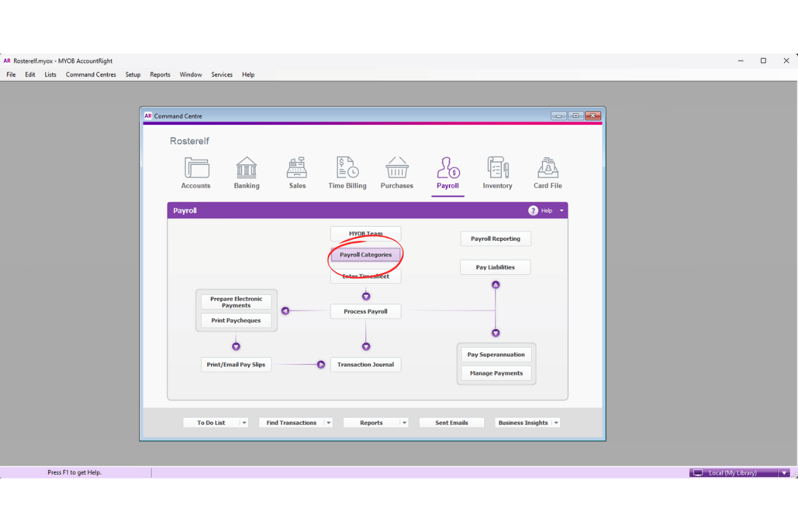Open the Command Centres menu
The width and height of the screenshot is (798, 532).
pyautogui.click(x=91, y=74)
